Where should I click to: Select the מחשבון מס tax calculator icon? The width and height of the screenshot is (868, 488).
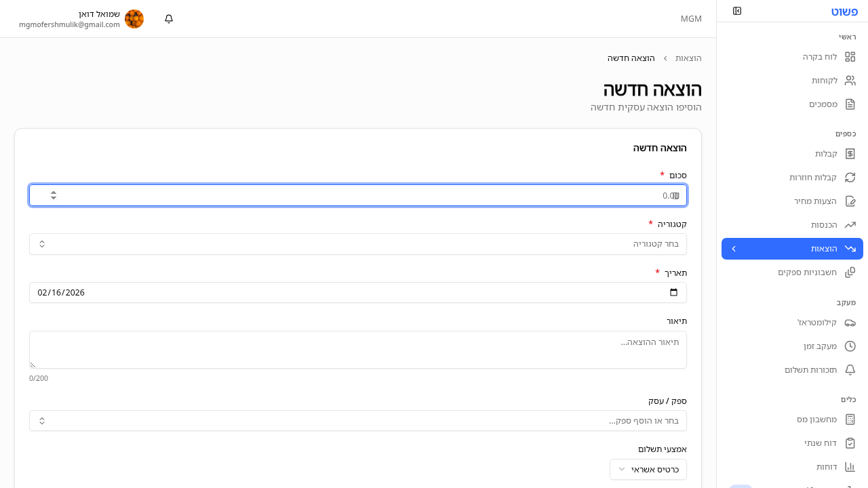[850, 419]
